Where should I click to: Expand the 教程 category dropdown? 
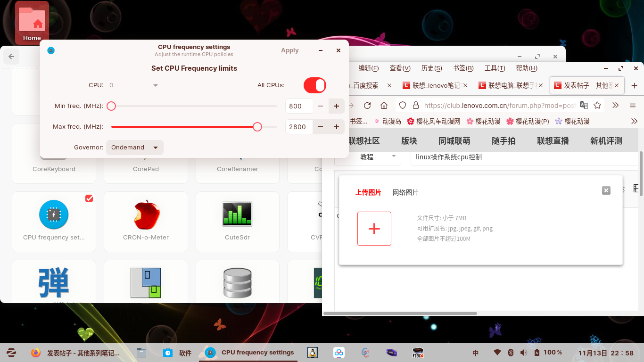coord(368,157)
